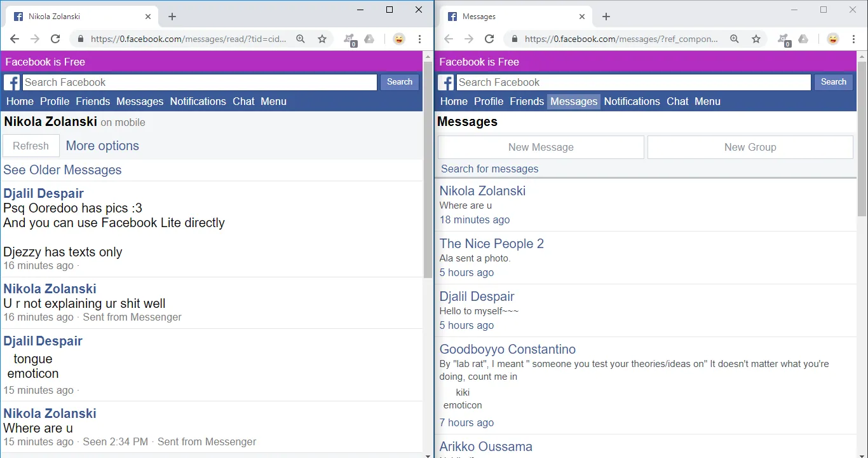Open Notifications in right window Facebook nav
Screen dimensions: 868x458
pos(632,101)
